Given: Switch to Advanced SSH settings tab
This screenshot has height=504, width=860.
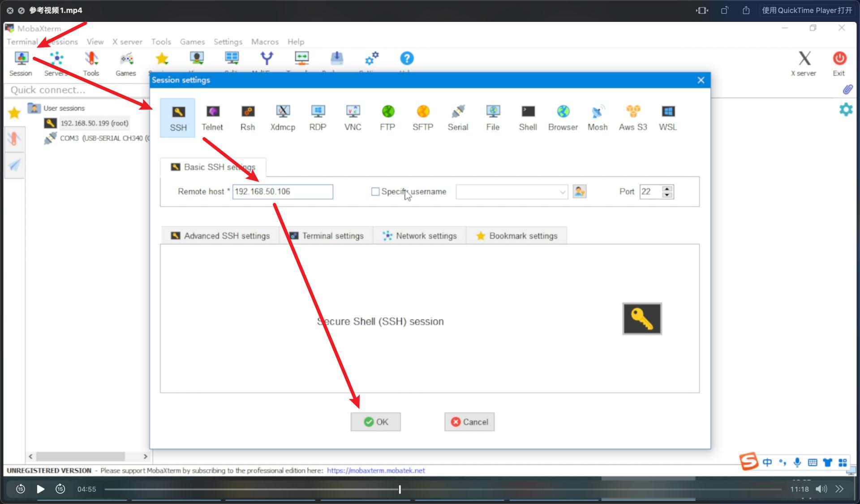Looking at the screenshot, I should pyautogui.click(x=220, y=236).
